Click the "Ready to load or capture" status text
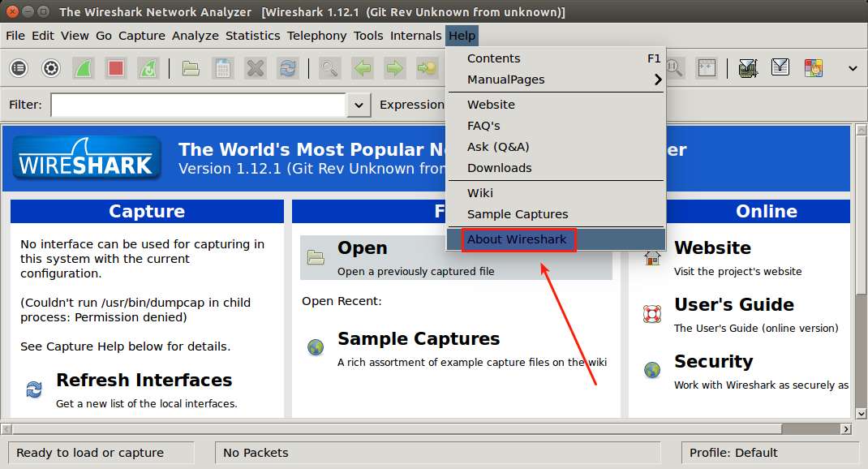Screen dimensions: 868x469 tap(90, 453)
